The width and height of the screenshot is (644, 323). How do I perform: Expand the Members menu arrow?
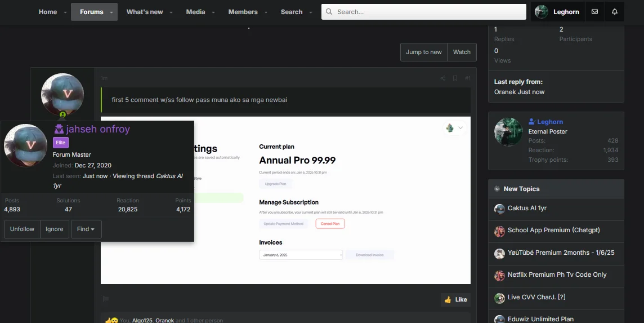pyautogui.click(x=266, y=12)
